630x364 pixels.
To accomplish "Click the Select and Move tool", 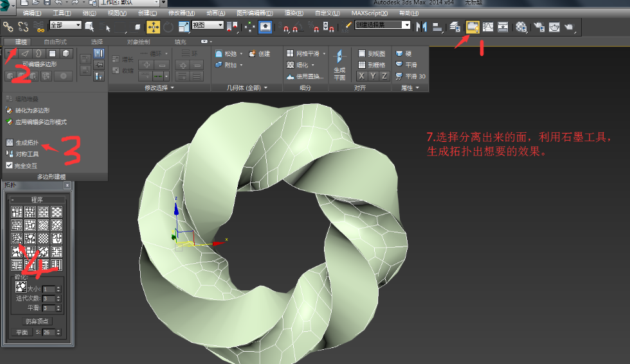I will [153, 26].
